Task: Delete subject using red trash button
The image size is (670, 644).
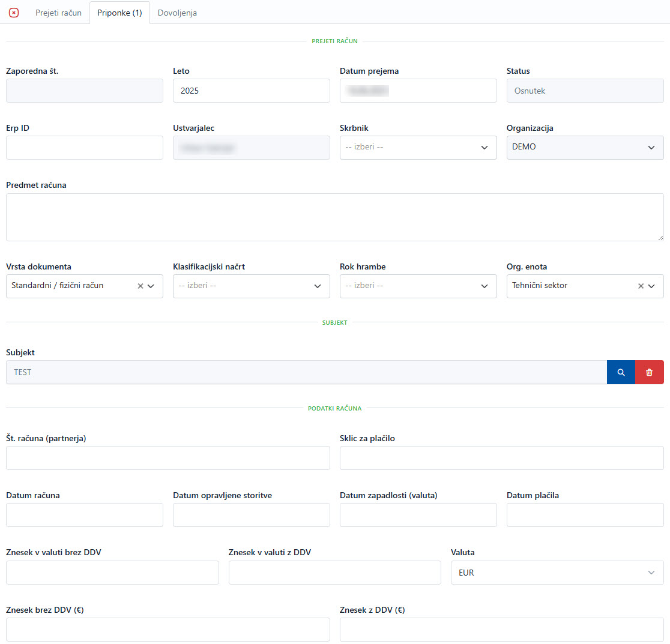Action: coord(649,372)
